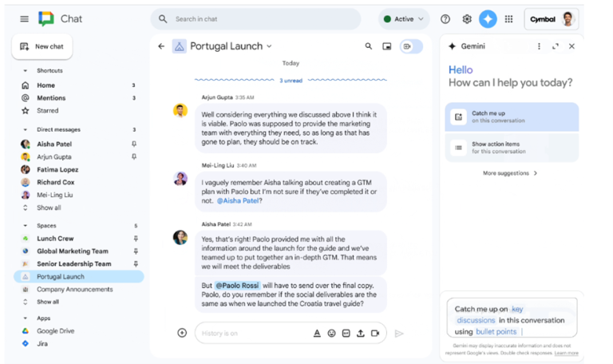Click the @Paolo Rossi mention

[237, 286]
